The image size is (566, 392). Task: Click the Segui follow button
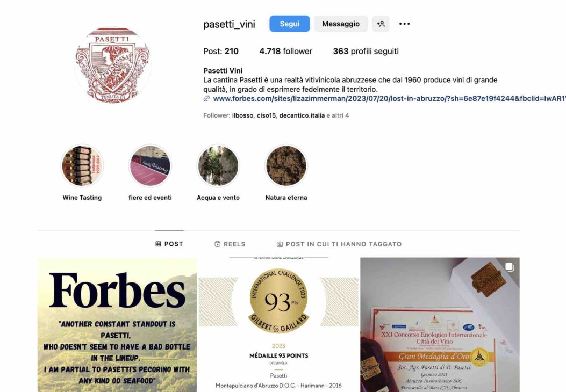tap(290, 24)
